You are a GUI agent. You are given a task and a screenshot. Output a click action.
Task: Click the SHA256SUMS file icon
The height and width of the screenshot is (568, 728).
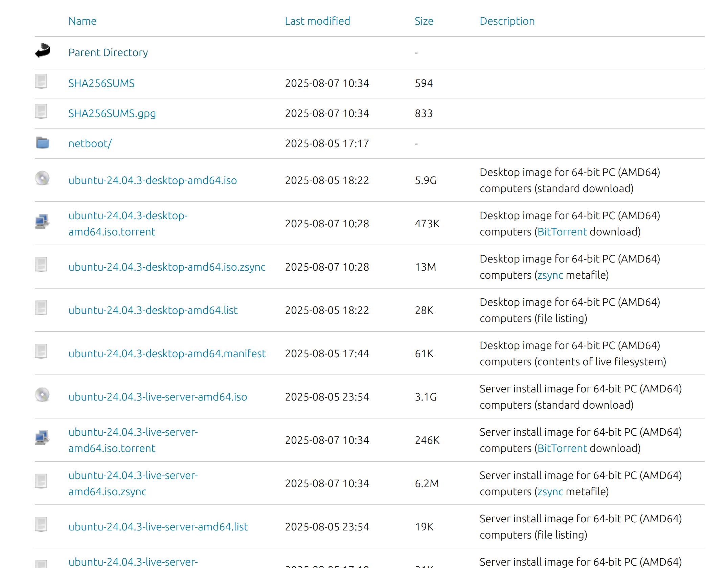[41, 82]
